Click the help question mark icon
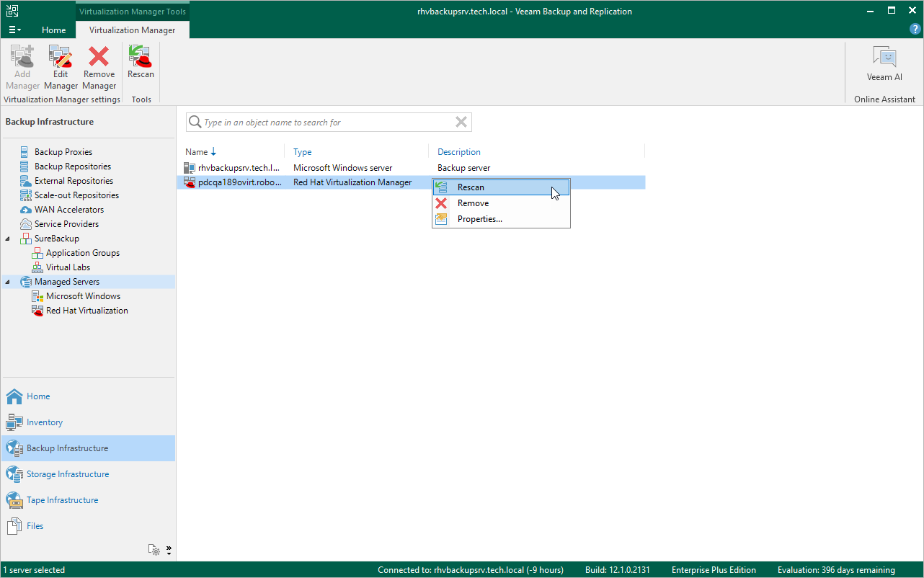The image size is (924, 578). (x=915, y=30)
